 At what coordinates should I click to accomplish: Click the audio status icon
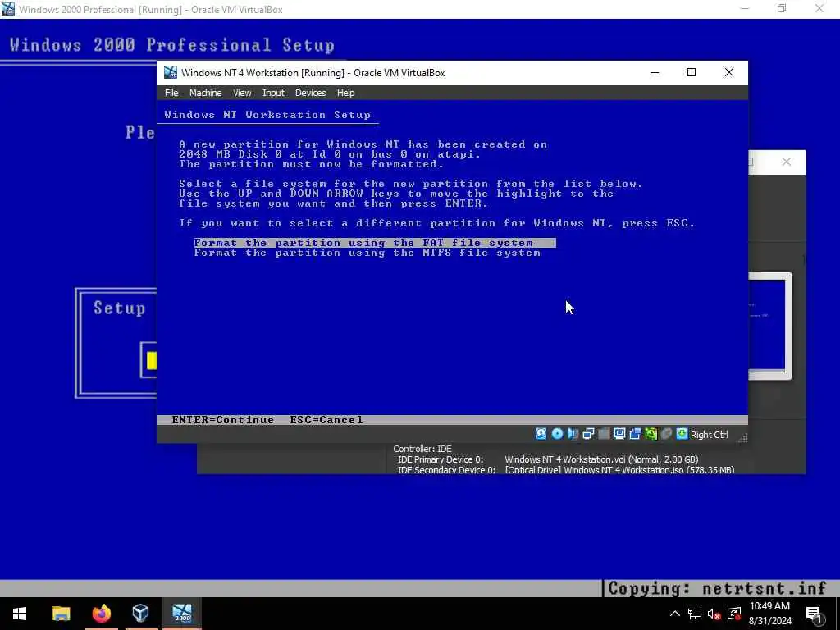573,434
